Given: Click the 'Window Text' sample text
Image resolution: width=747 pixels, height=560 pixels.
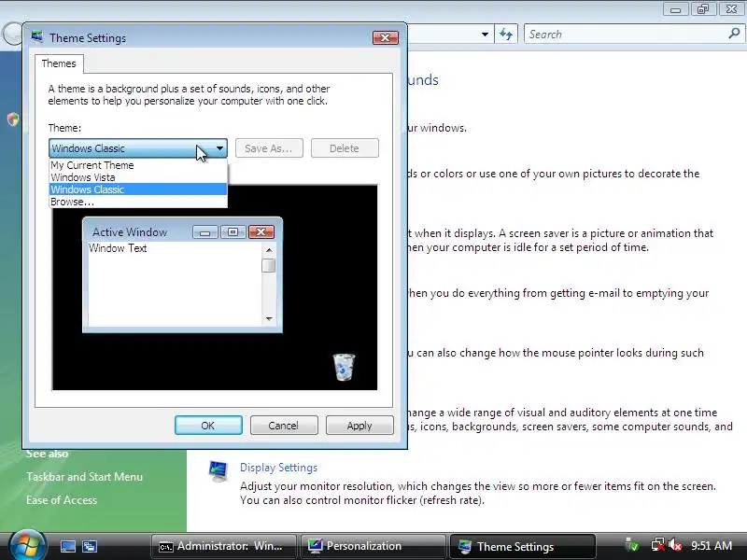Looking at the screenshot, I should pyautogui.click(x=118, y=248).
